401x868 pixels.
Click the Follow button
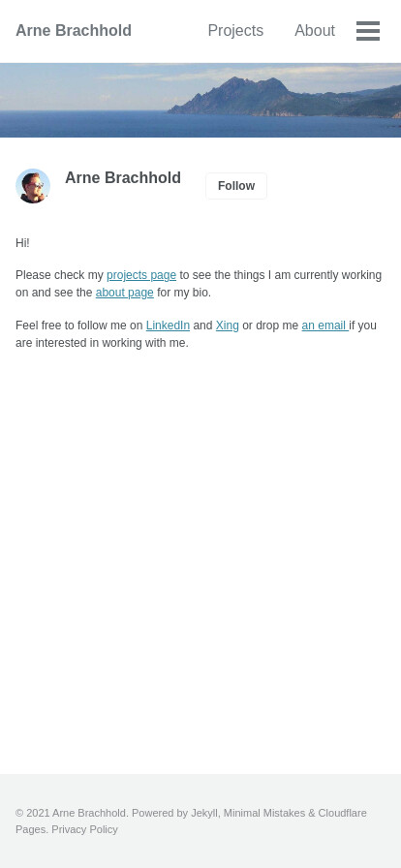236,186
